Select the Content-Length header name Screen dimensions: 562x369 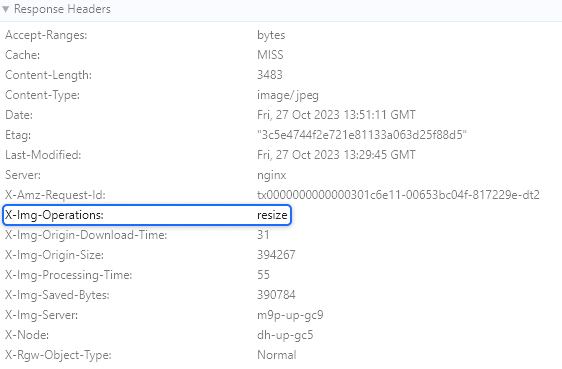coord(48,75)
